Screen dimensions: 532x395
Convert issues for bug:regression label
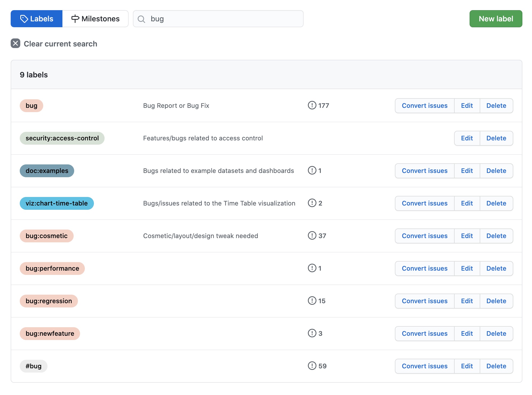tap(424, 301)
